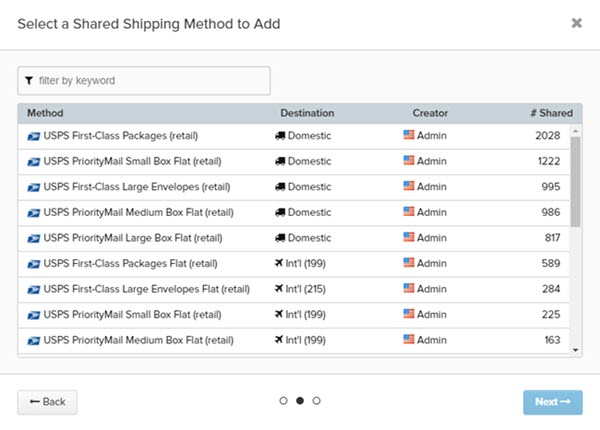
Task: Click airplane icon in 163 shared row
Action: [x=279, y=340]
